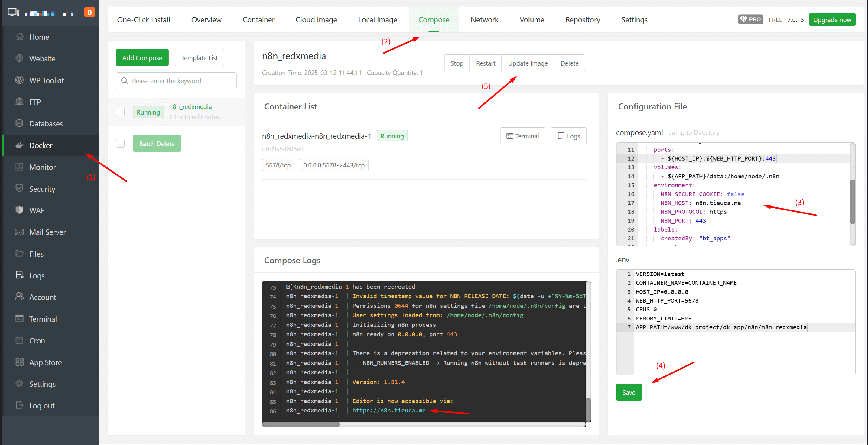Focus the keyword search field
Viewport: 868px width, 445px height.
(x=176, y=81)
